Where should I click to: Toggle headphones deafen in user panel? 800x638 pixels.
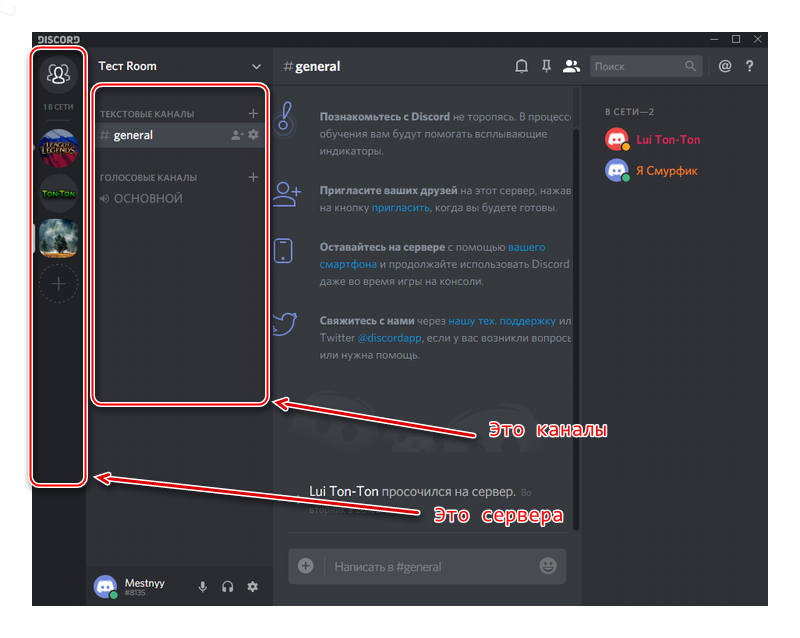(228, 587)
